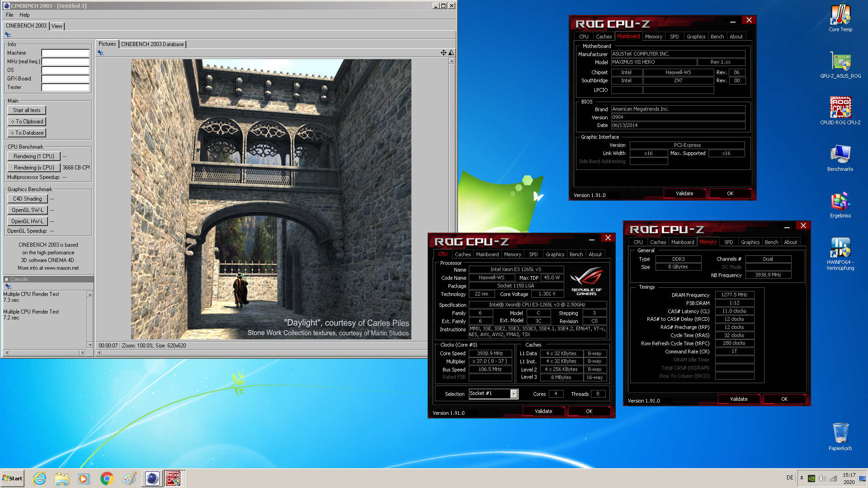Click the To Database button
Viewport: 868px width, 488px height.
[27, 133]
